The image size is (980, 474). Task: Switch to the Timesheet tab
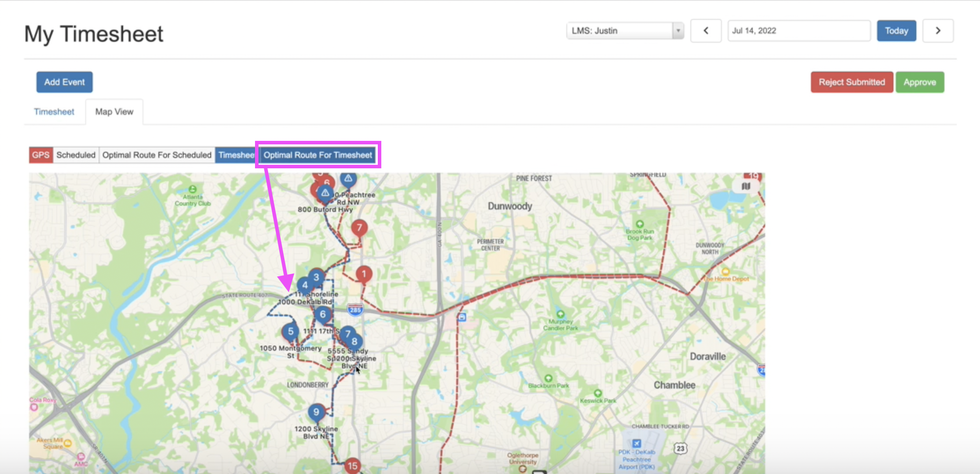click(54, 112)
